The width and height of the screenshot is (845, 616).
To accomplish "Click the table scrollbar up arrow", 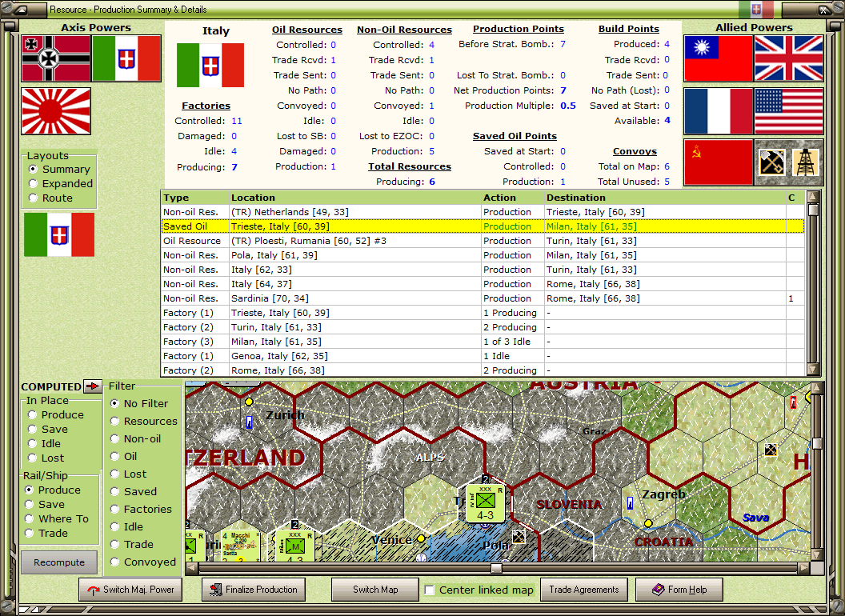I will (x=813, y=196).
